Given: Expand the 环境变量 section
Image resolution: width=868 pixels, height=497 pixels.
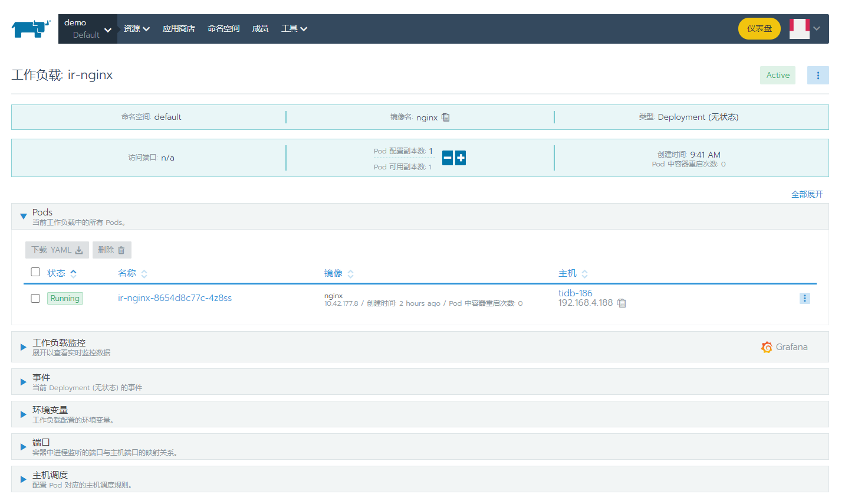Looking at the screenshot, I should 24,414.
